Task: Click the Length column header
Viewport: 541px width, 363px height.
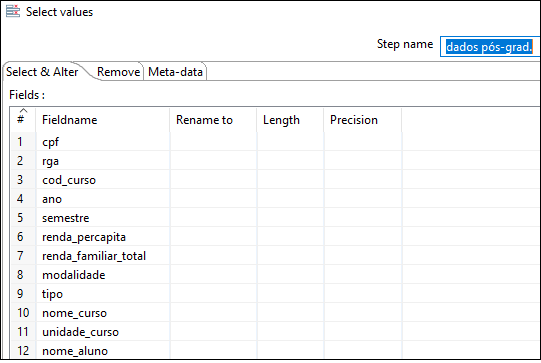Action: point(290,120)
